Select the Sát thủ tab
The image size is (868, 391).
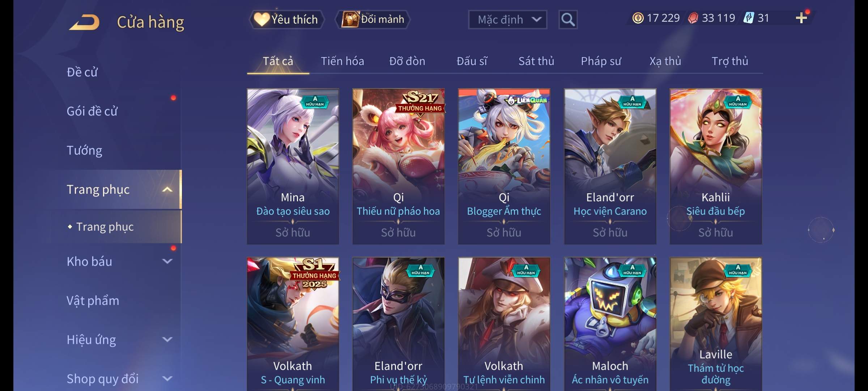click(536, 61)
